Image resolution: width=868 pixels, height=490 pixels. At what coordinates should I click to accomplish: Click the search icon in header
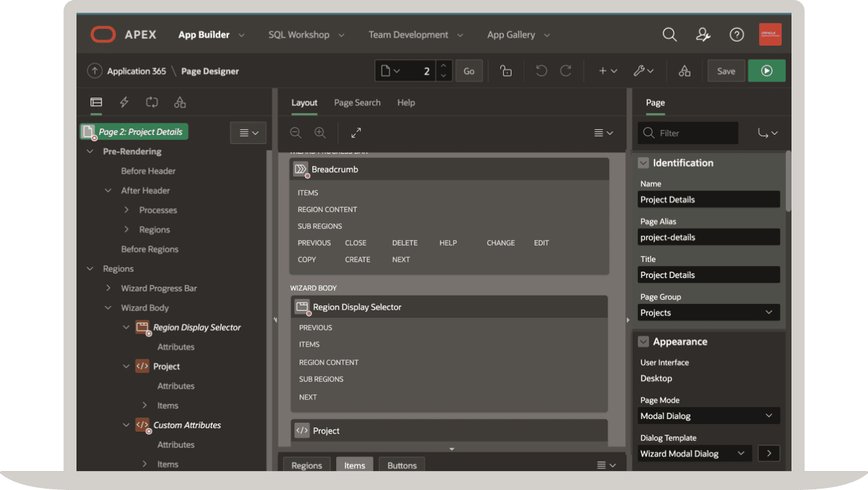point(669,34)
